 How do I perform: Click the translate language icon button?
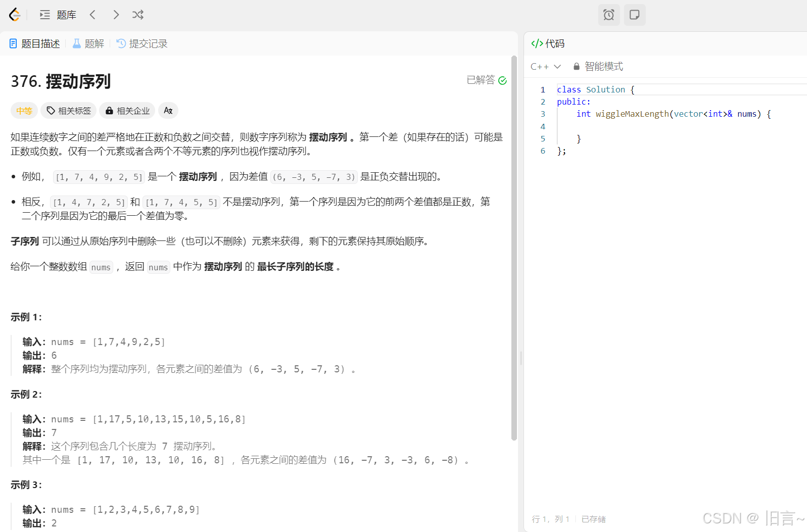click(168, 111)
